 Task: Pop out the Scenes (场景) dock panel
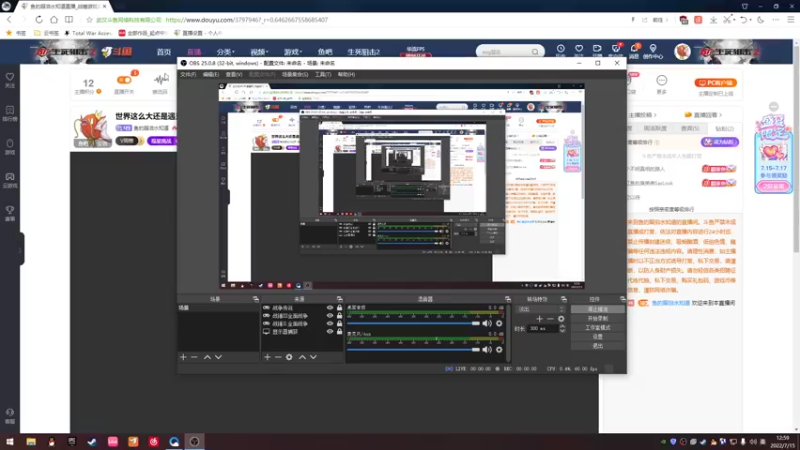256,299
